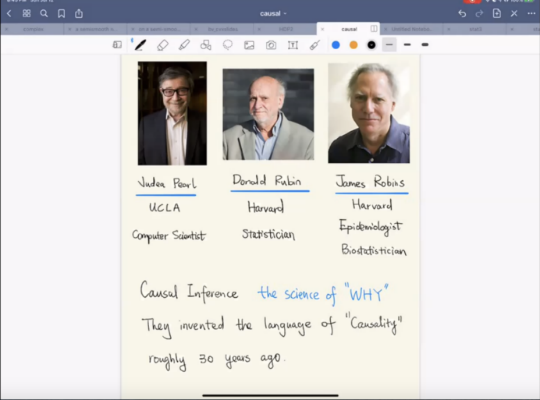Pick the orange pen color
This screenshot has height=400, width=540.
point(353,45)
